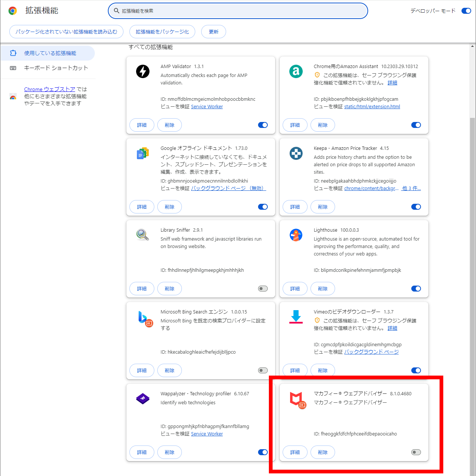Click the keyboard shortcuts icon
Viewport: 476px width, 476px height.
pos(13,68)
